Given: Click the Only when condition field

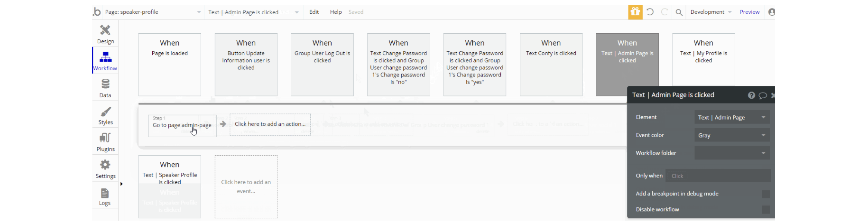Looking at the screenshot, I should (718, 176).
